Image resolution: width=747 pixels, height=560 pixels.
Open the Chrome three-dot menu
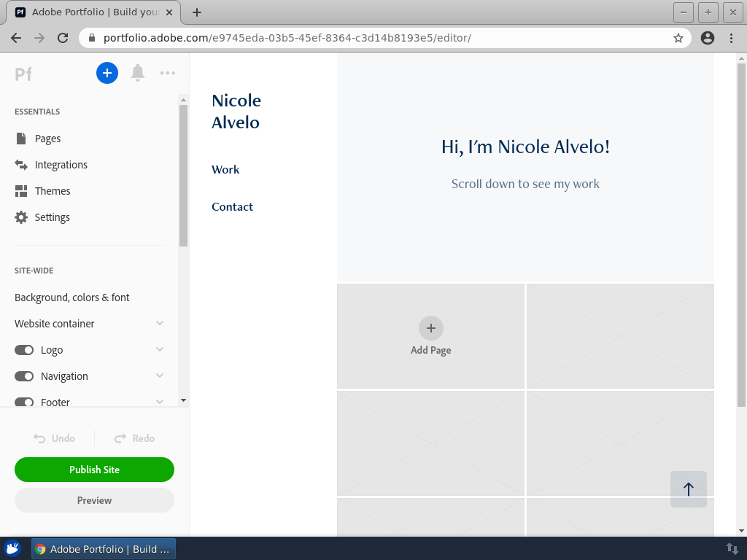coord(731,38)
